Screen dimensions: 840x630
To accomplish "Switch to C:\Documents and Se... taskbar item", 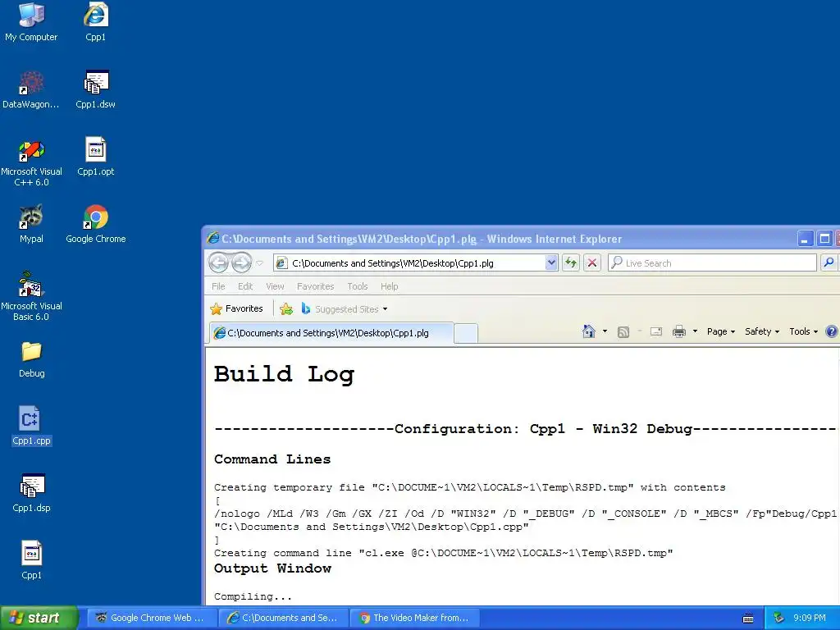I will pos(283,618).
